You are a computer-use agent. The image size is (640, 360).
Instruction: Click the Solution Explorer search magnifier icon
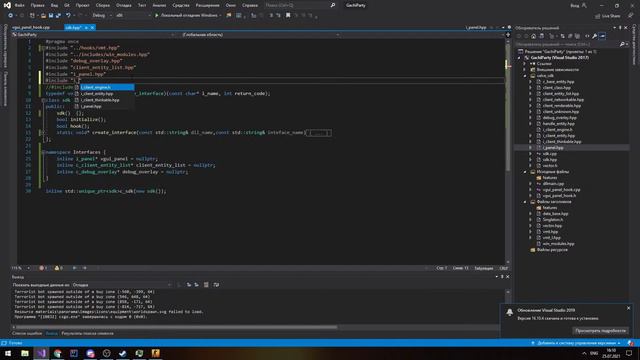pyautogui.click(x=622, y=44)
